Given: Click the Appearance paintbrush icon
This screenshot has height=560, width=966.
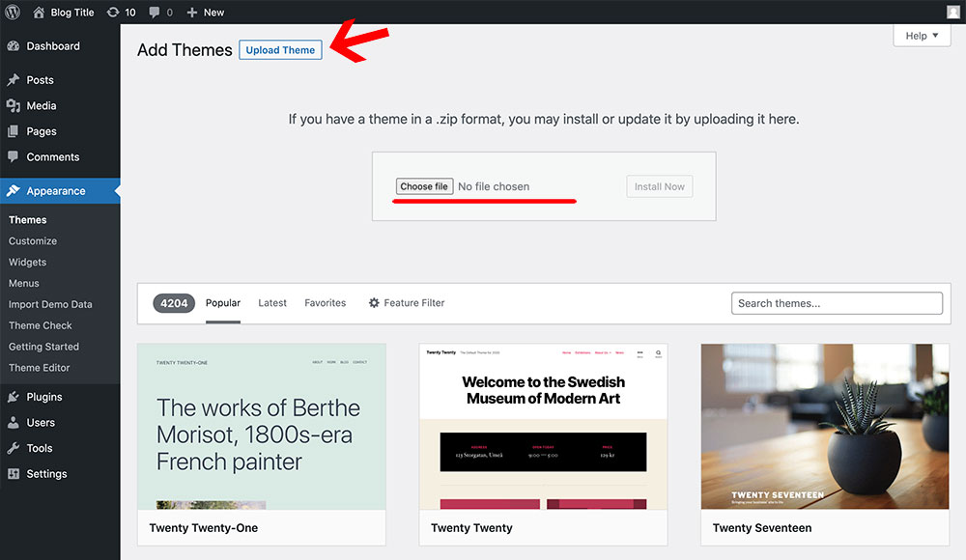Looking at the screenshot, I should coord(13,191).
